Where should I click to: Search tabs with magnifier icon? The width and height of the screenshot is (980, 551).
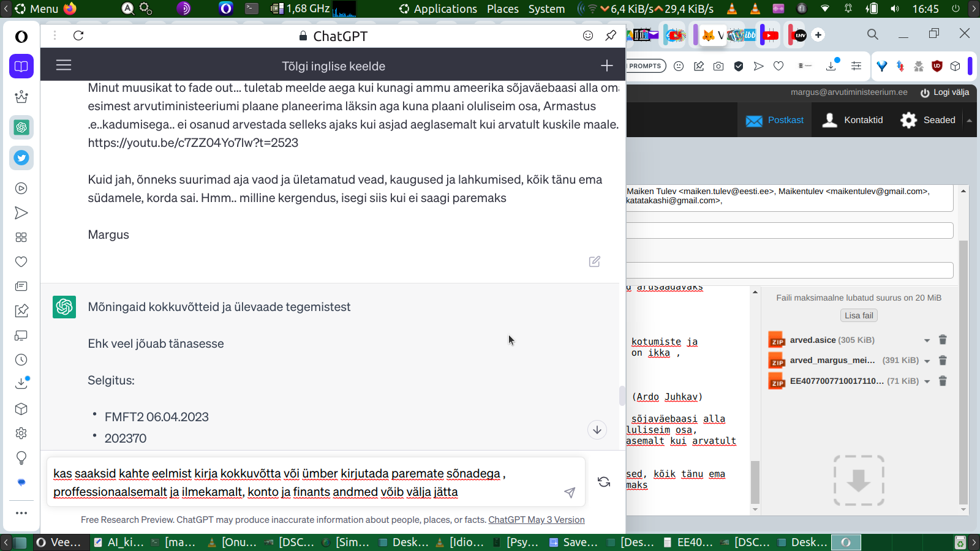pos(873,34)
